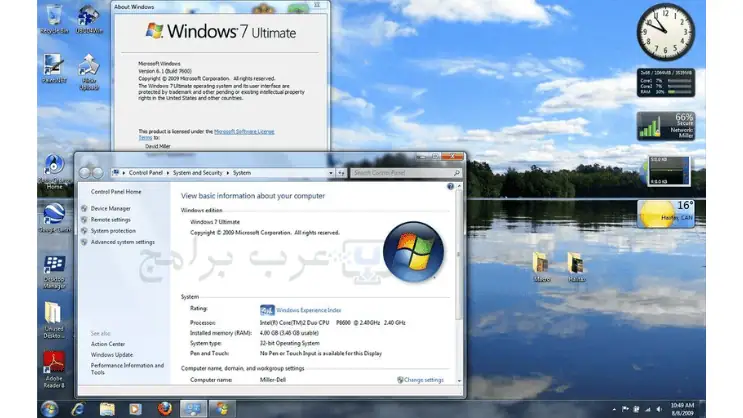Viewport: 743px width, 418px height.
Task: Select Control Panel in the breadcrumb
Action: point(145,173)
